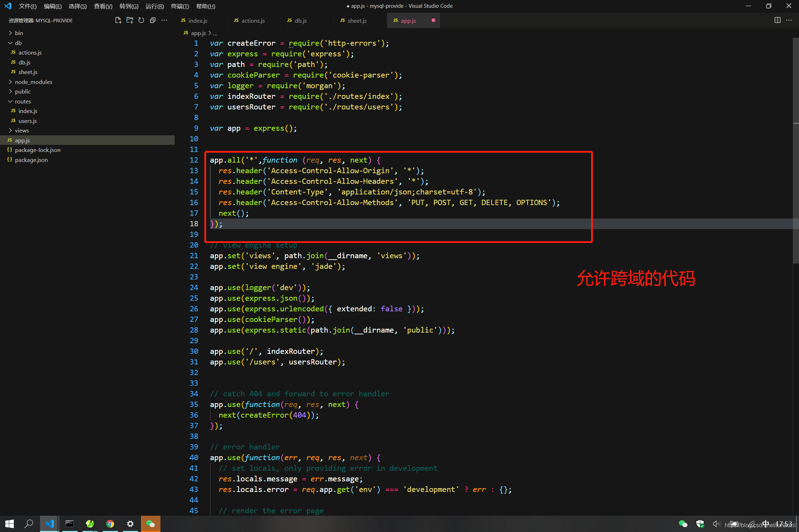Click the volume icon in system tray
This screenshot has height=532, width=799.
716,524
